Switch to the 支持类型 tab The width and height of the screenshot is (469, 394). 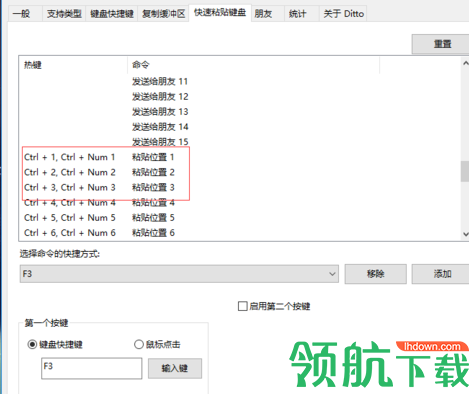(x=64, y=14)
